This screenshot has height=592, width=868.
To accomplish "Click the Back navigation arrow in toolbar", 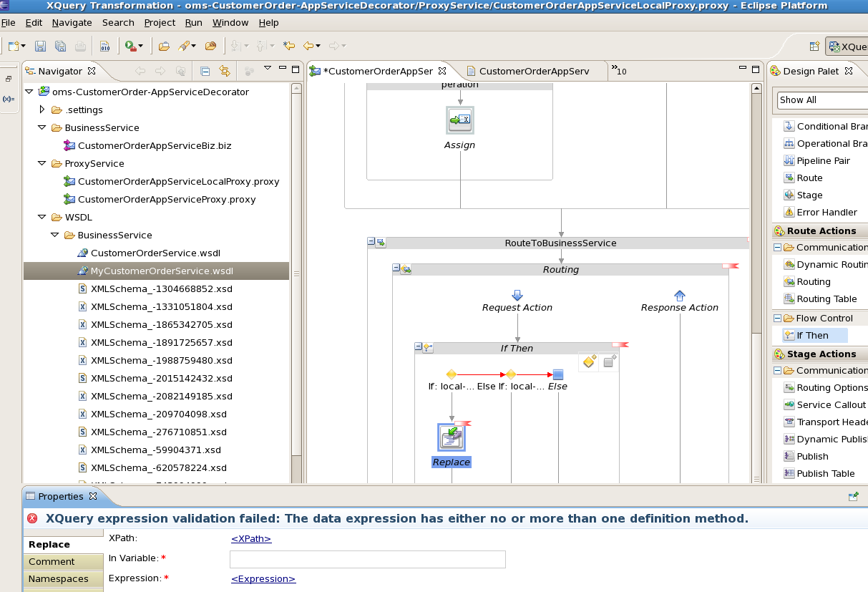I will click(308, 46).
